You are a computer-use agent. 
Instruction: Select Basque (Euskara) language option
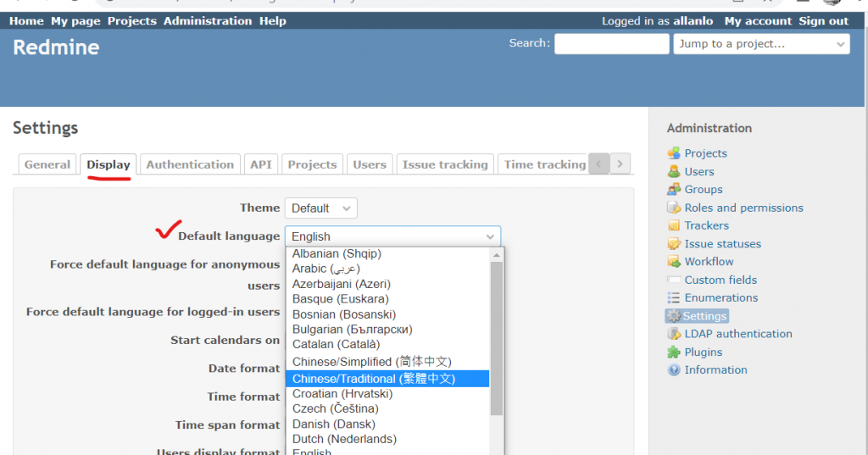click(x=387, y=299)
